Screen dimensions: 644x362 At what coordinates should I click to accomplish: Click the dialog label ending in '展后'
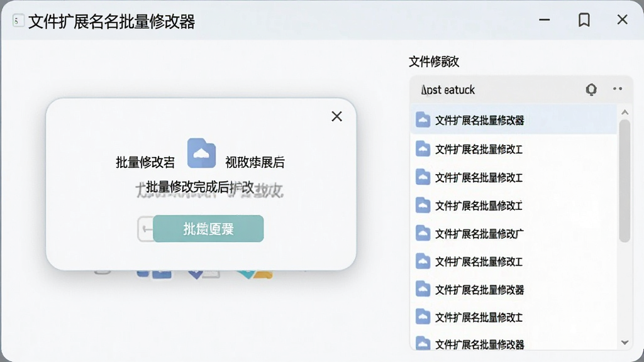pos(255,163)
